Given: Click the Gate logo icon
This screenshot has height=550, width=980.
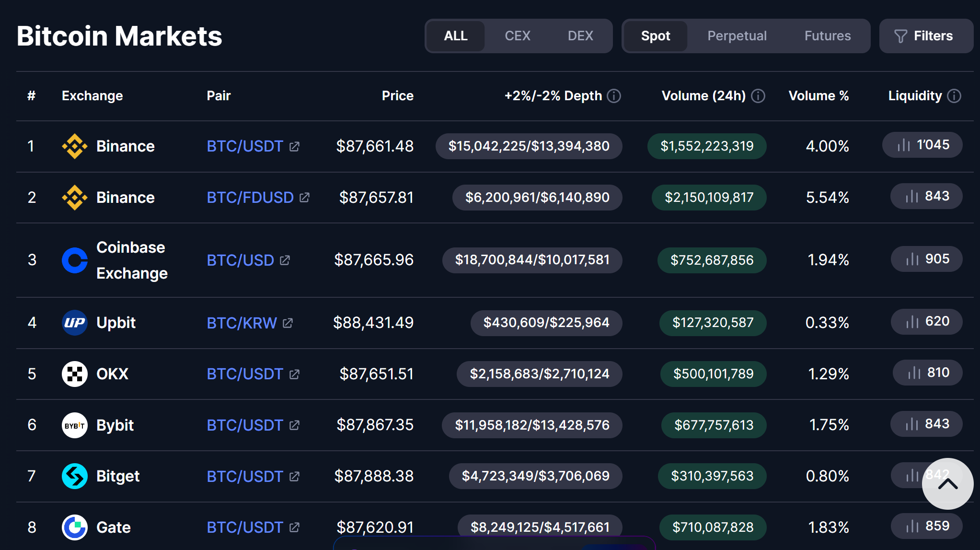Looking at the screenshot, I should [x=74, y=527].
